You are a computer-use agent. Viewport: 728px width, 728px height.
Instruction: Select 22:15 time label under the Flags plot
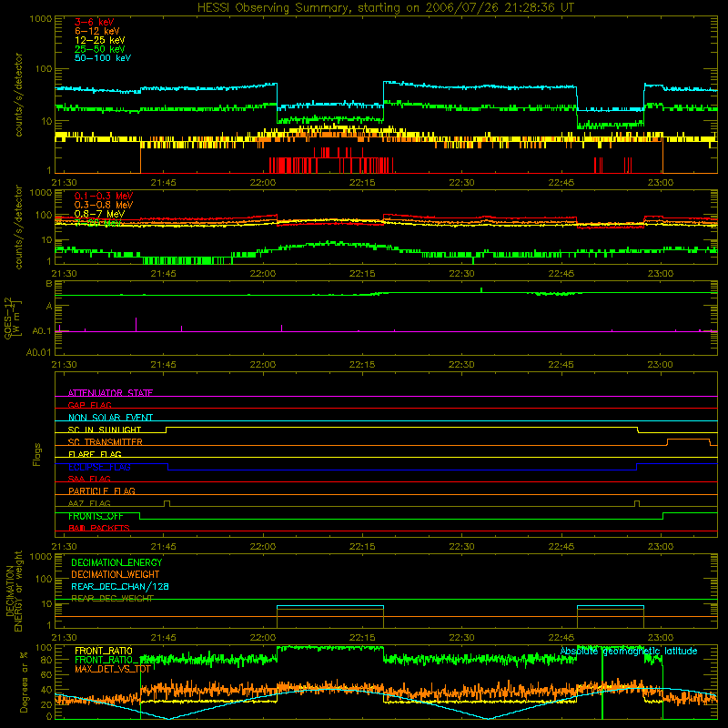click(362, 547)
